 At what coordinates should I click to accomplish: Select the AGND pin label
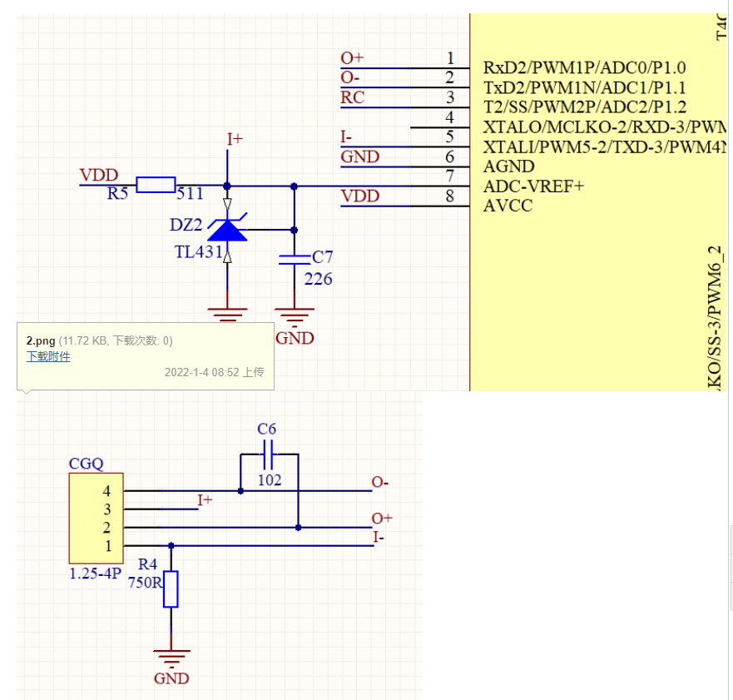tap(508, 166)
